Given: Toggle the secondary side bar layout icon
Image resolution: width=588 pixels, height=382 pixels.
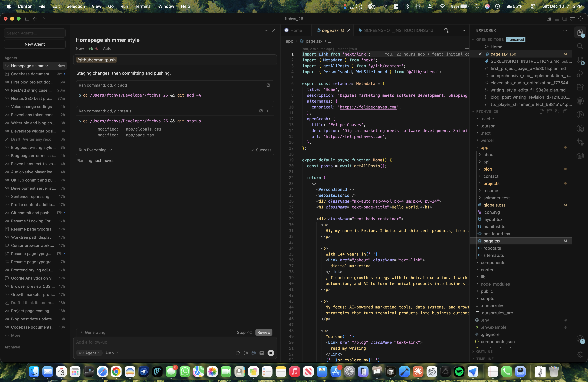Looking at the screenshot, I should (x=564, y=19).
